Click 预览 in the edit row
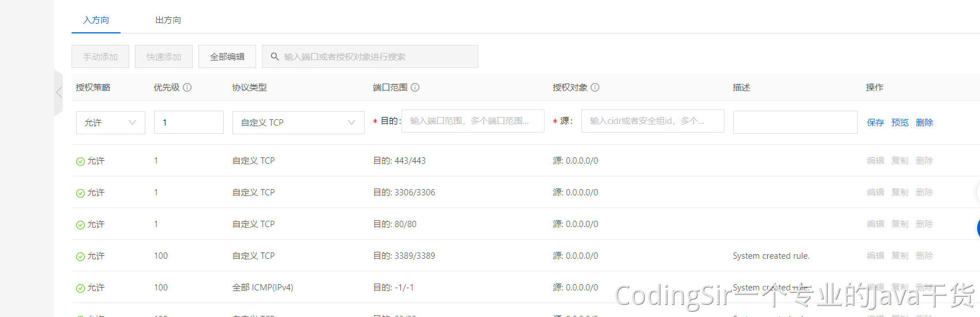This screenshot has height=317, width=980. [900, 122]
